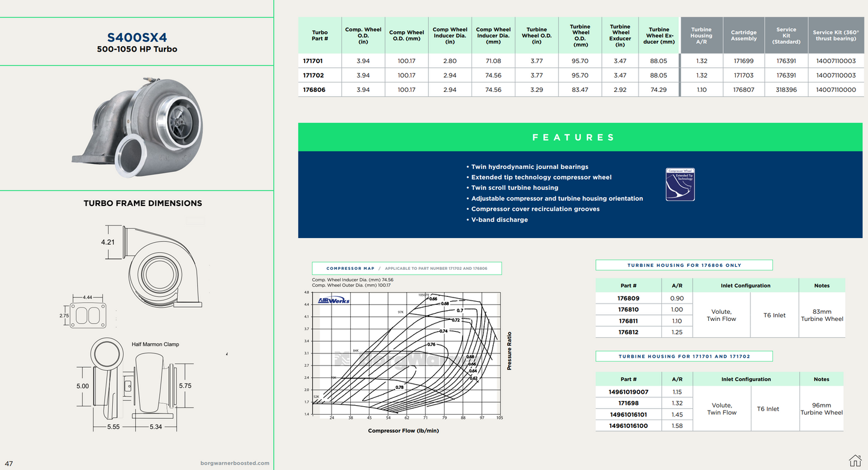Click the '83mm Turbine Wheel' note
This screenshot has width=868, height=470.
[x=822, y=315]
